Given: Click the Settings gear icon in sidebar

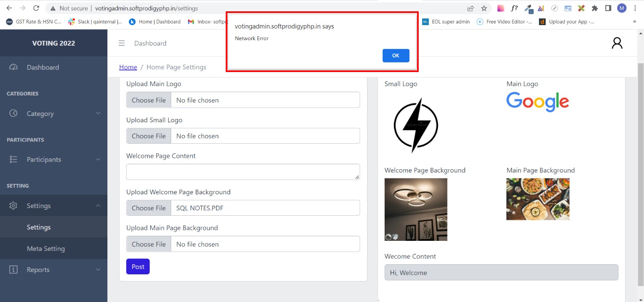Looking at the screenshot, I should (13, 206).
